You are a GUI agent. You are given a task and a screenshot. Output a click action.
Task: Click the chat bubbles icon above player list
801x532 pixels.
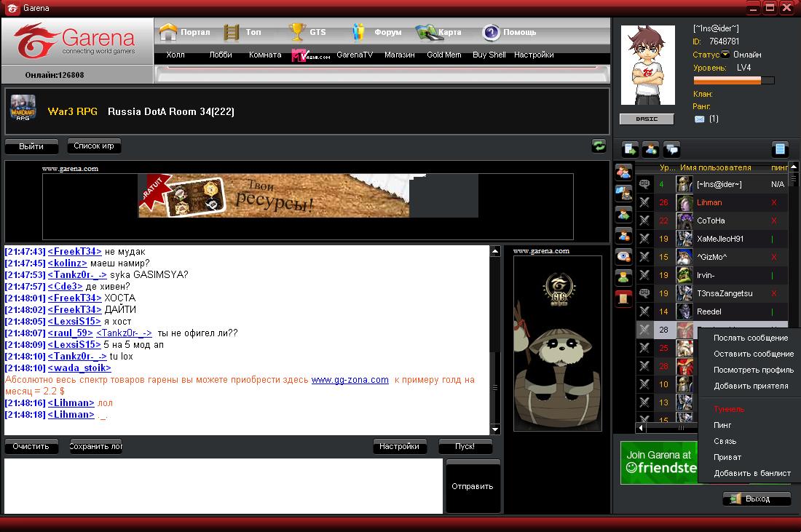[x=672, y=150]
